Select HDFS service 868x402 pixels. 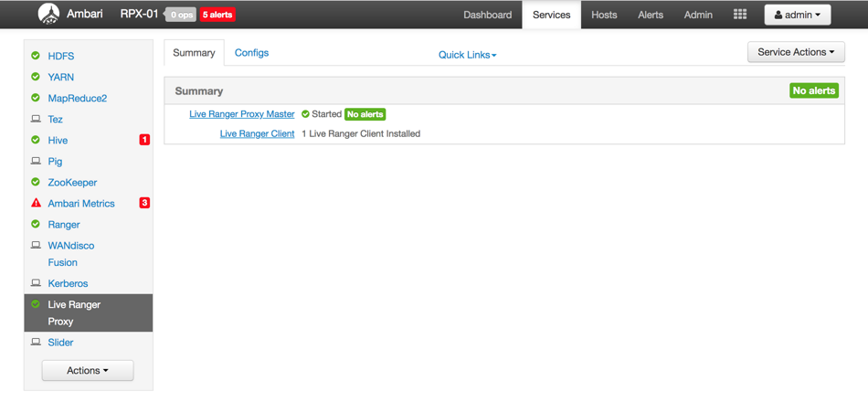pos(61,56)
